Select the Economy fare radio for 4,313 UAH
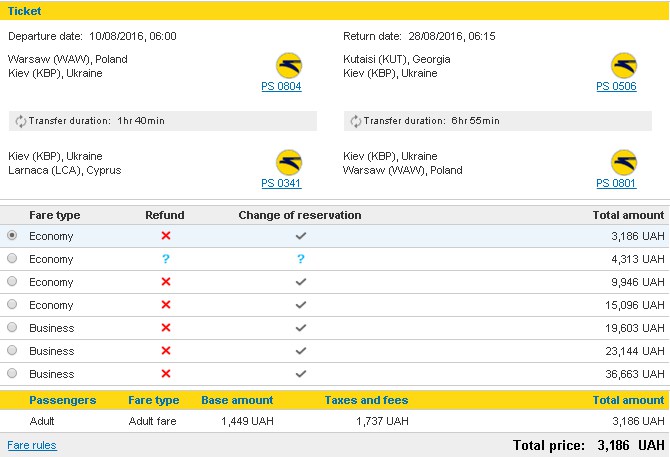670x457 pixels. click(12, 258)
